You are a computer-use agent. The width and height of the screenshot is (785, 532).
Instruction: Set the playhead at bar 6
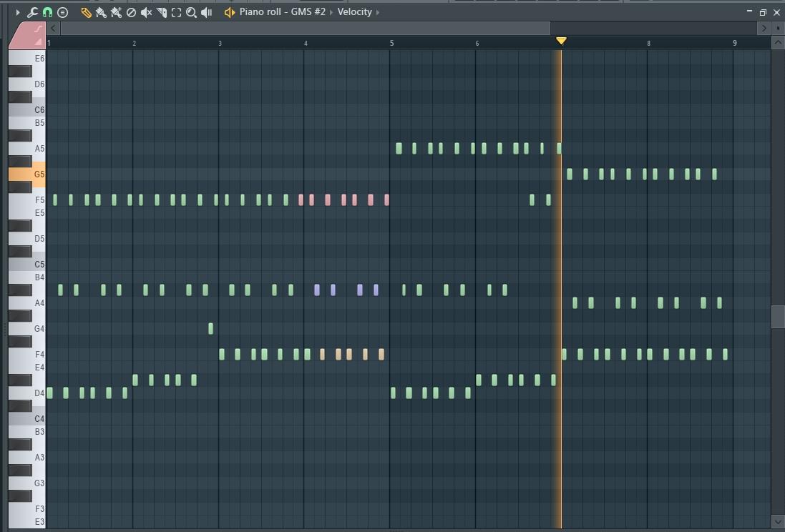pos(477,43)
